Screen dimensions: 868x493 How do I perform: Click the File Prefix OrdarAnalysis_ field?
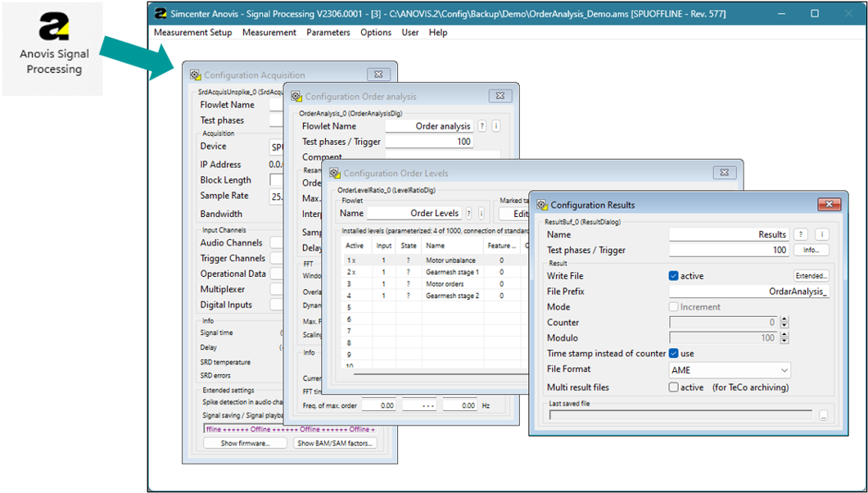coord(749,291)
